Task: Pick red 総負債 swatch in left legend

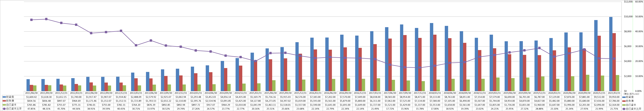Action: coord(4,101)
